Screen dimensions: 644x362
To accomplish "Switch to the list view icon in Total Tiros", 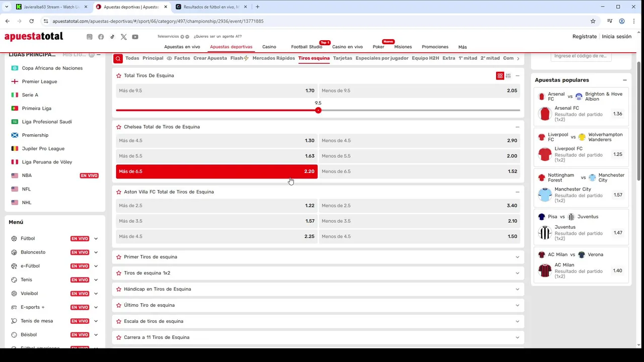I will click(508, 75).
